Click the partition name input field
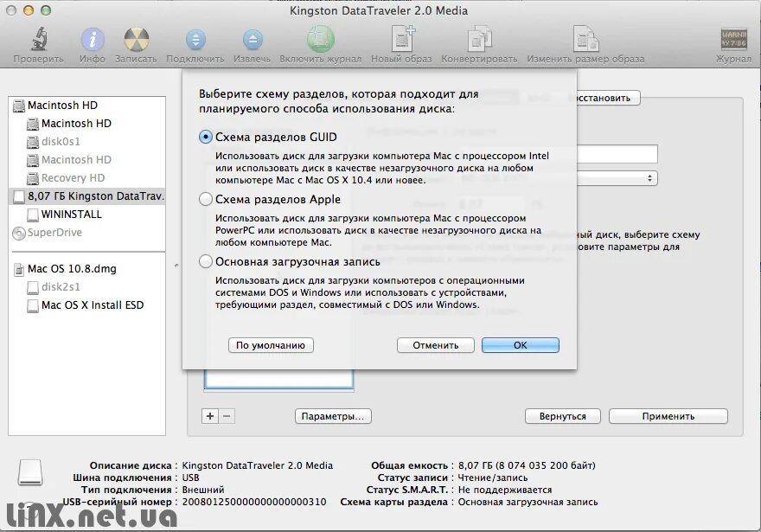The width and height of the screenshot is (761, 532). click(x=617, y=154)
